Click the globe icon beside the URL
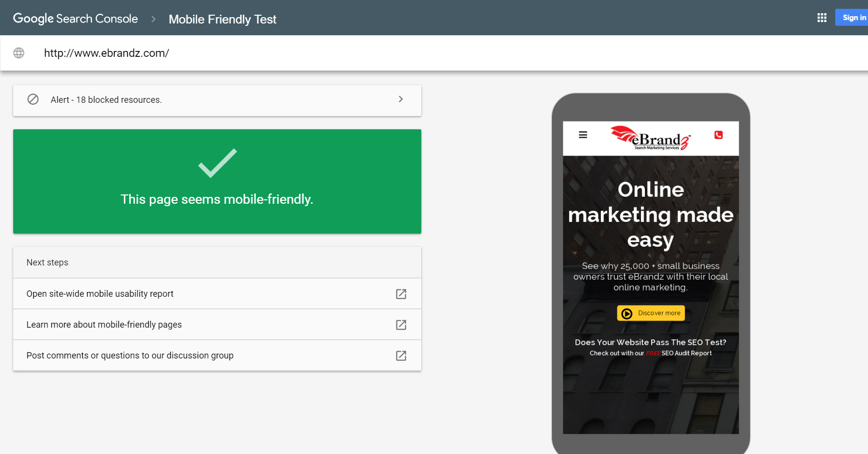This screenshot has width=868, height=454. point(19,53)
